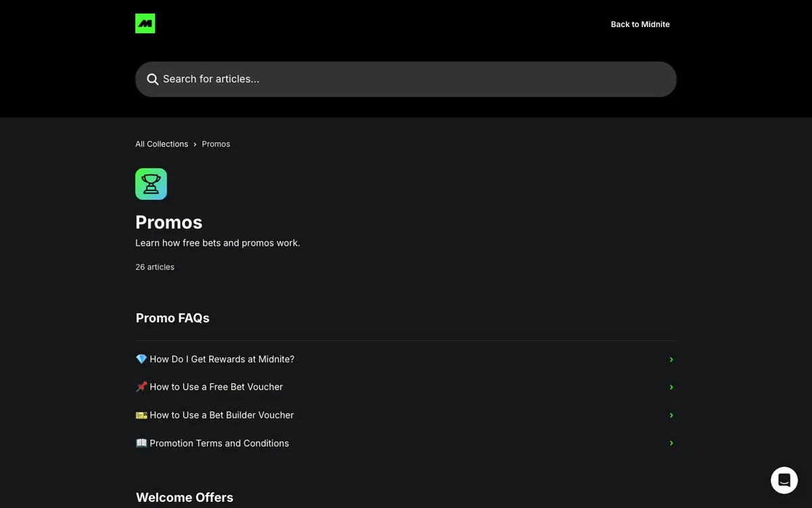Viewport: 812px width, 508px height.
Task: Open How to Use a Bet Builder Voucher
Action: [406, 415]
